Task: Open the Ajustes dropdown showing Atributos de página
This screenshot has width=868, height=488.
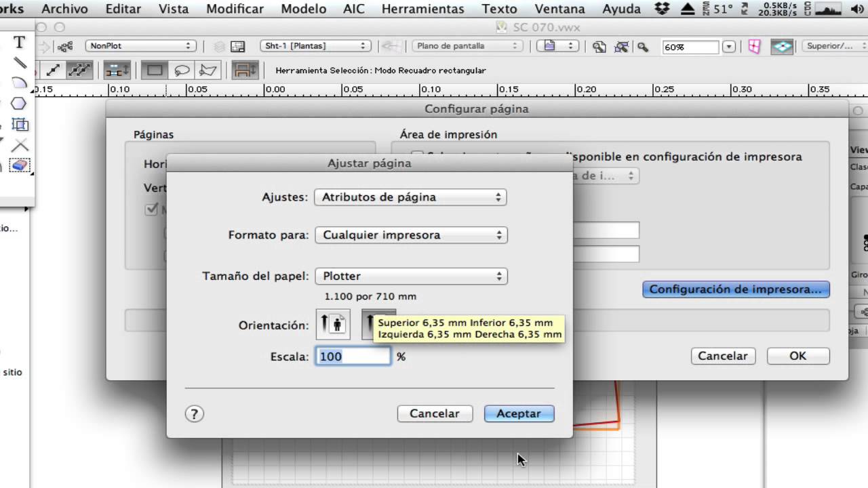Action: pos(410,197)
